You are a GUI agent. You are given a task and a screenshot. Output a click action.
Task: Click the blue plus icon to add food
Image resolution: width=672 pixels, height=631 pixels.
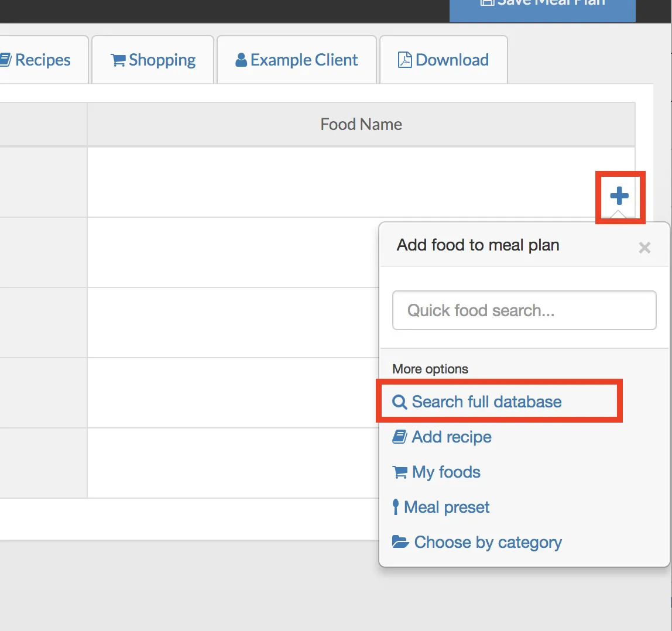619,196
